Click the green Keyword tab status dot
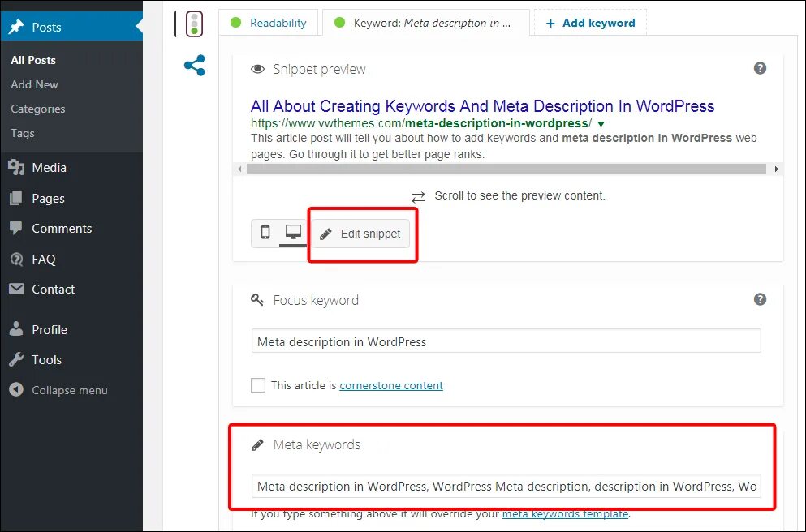 (x=339, y=23)
